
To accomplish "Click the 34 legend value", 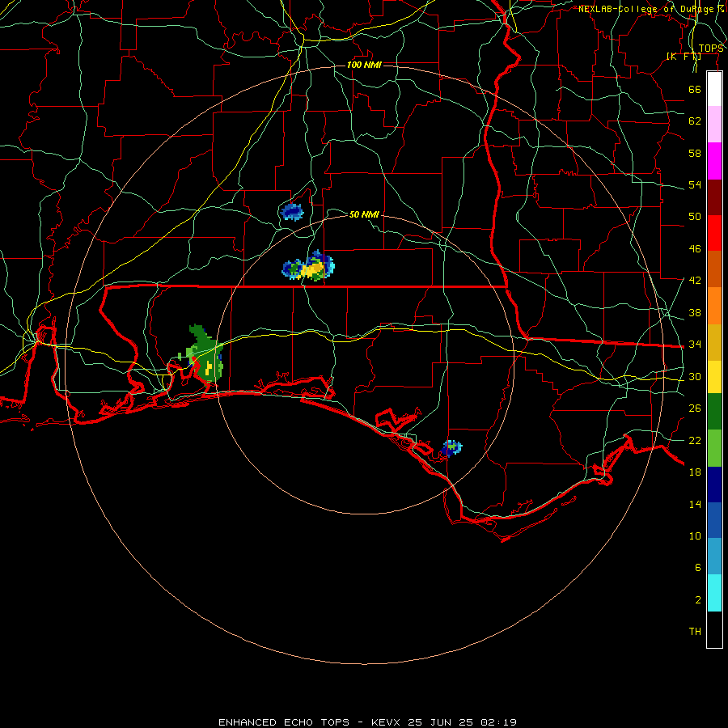I will 695,345.
